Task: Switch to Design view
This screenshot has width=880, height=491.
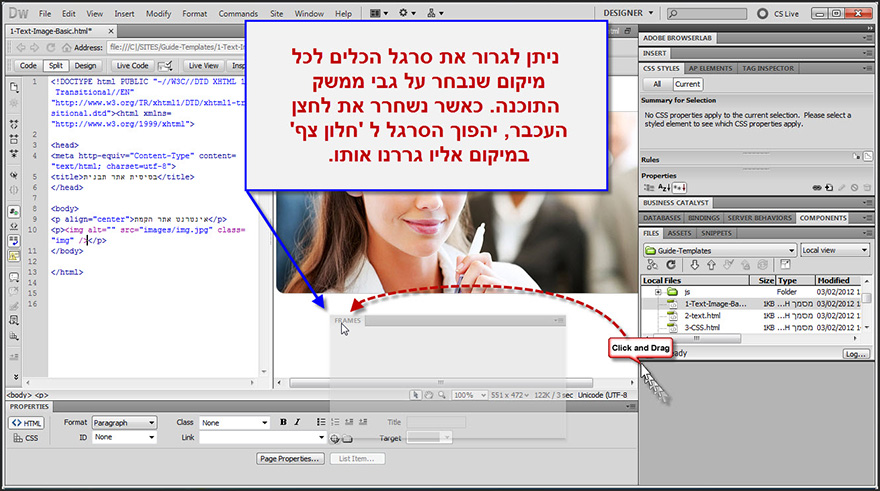Action: tap(85, 66)
